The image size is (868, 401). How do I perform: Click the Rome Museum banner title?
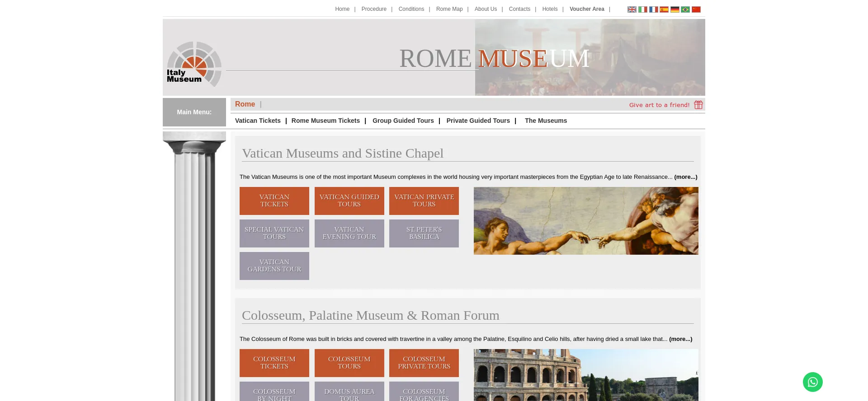(x=495, y=59)
